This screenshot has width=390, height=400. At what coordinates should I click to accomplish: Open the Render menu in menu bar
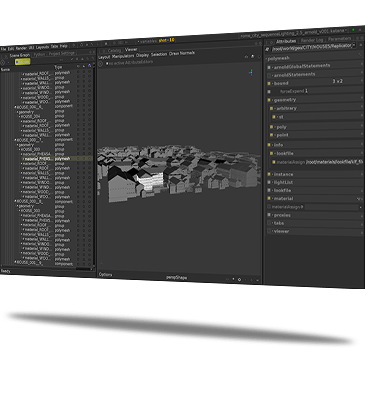(x=21, y=48)
